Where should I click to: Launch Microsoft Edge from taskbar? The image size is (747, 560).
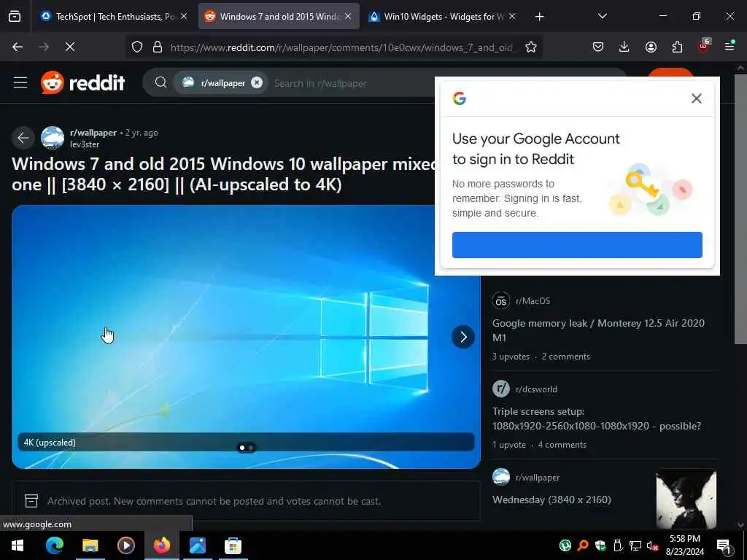(x=54, y=545)
